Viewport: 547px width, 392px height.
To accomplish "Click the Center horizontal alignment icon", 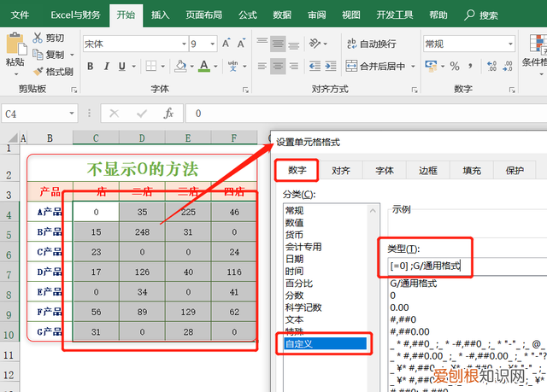I will coord(278,66).
